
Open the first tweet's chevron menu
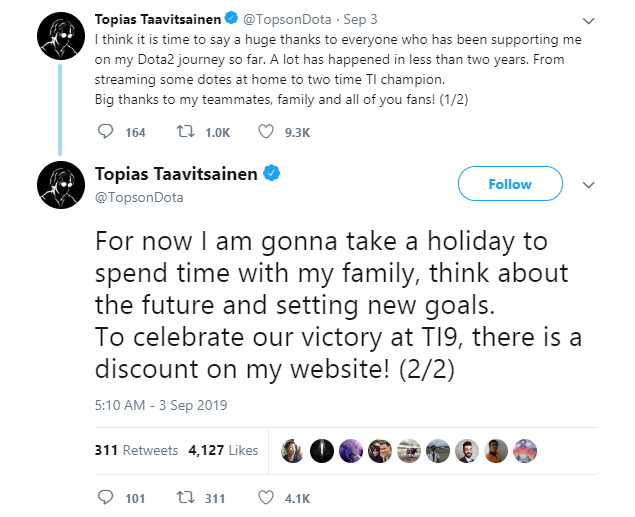588,20
